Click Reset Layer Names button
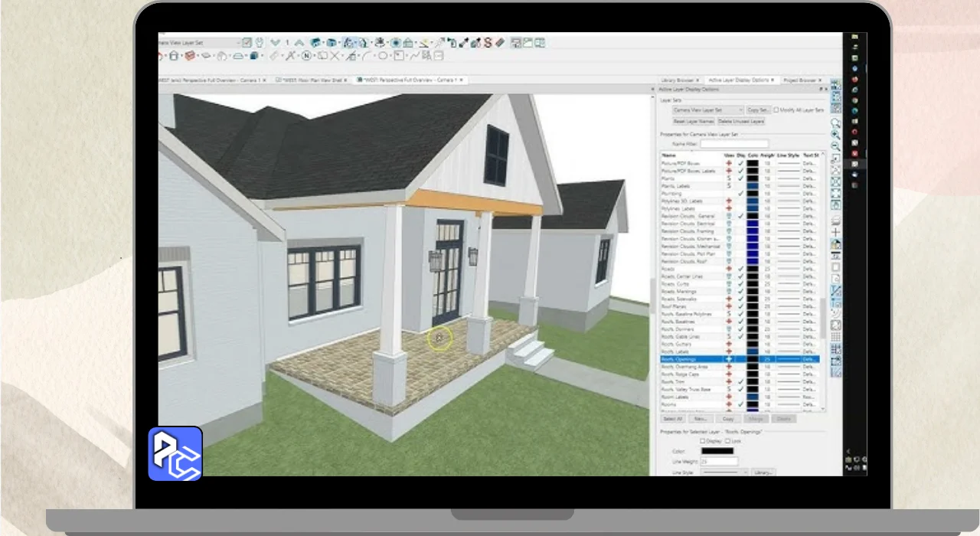 coord(694,121)
